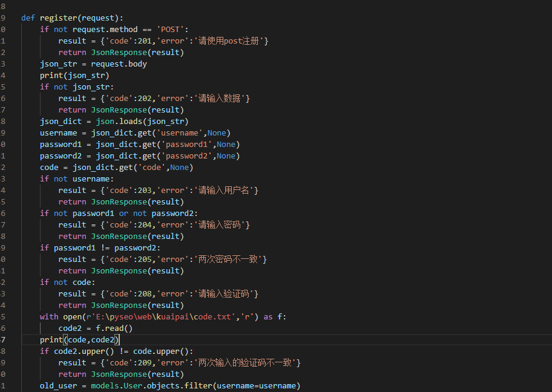This screenshot has height=392, width=552.
Task: Click the number 203 in the result dict
Action: 145,191
